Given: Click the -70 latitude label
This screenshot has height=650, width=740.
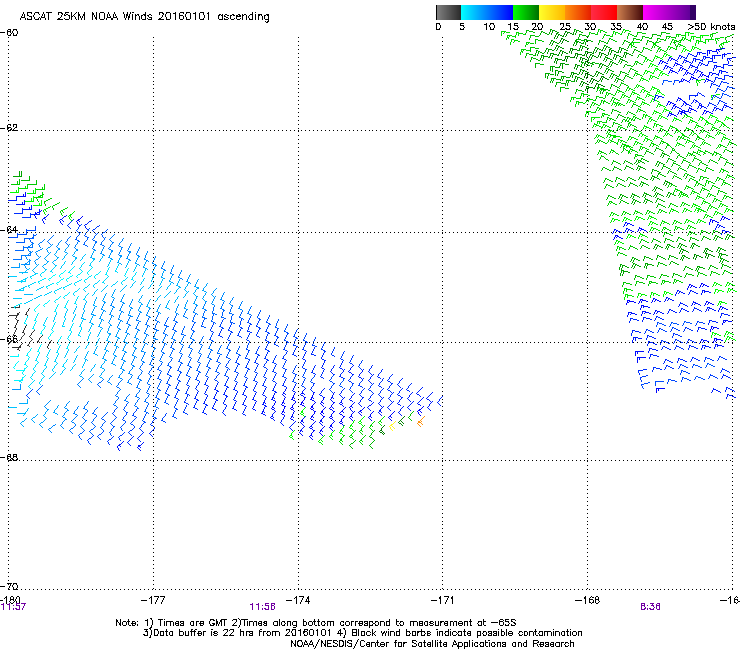Looking at the screenshot, I should pyautogui.click(x=9, y=586).
